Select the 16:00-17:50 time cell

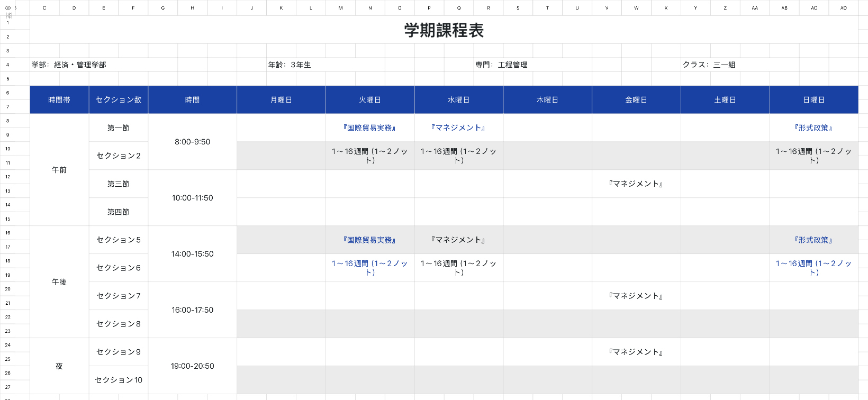[x=193, y=310]
